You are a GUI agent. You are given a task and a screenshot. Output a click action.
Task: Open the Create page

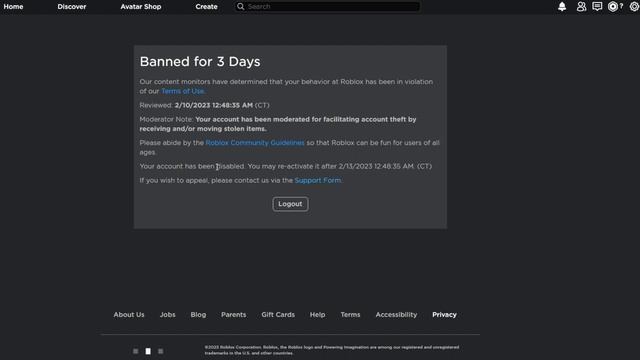207,7
